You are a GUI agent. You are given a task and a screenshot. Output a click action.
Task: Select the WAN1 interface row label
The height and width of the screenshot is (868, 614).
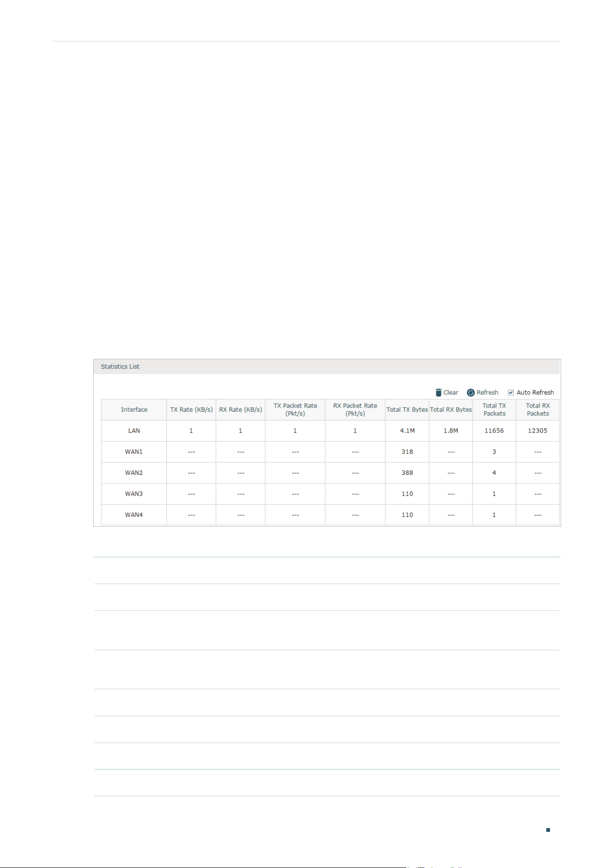tap(134, 452)
